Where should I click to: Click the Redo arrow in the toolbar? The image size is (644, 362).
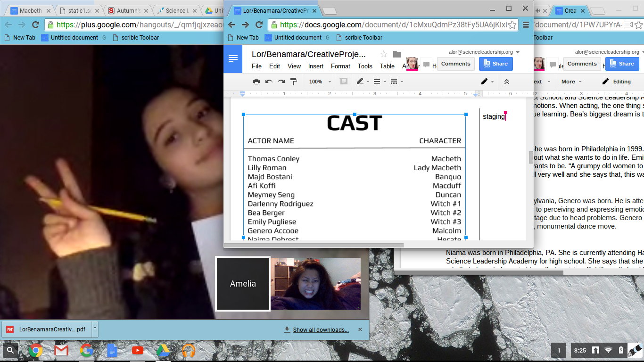point(281,82)
